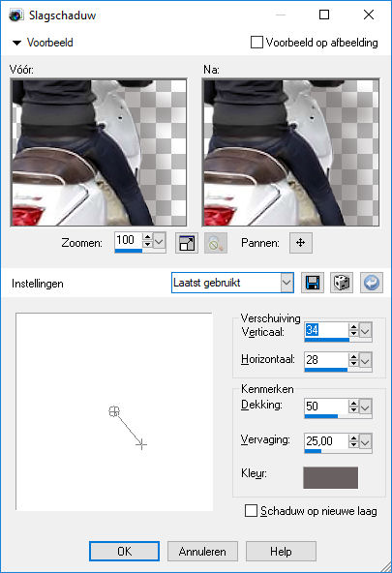
Task: Confirm drop shadow with OK button
Action: (124, 551)
